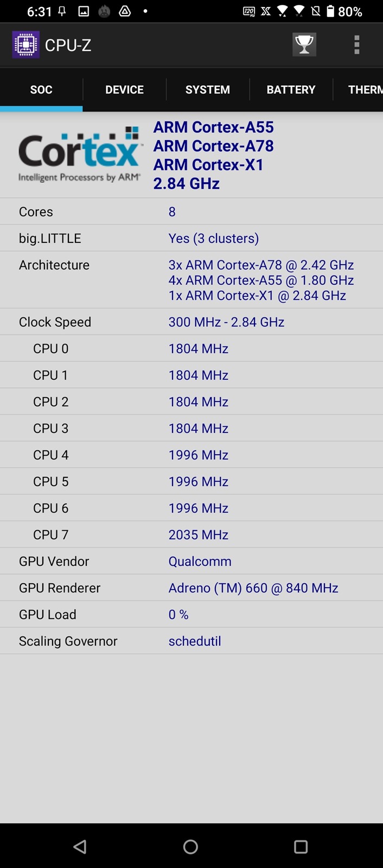Screen dimensions: 383x868
Task: Tap the Cortex logo image
Action: pos(80,155)
